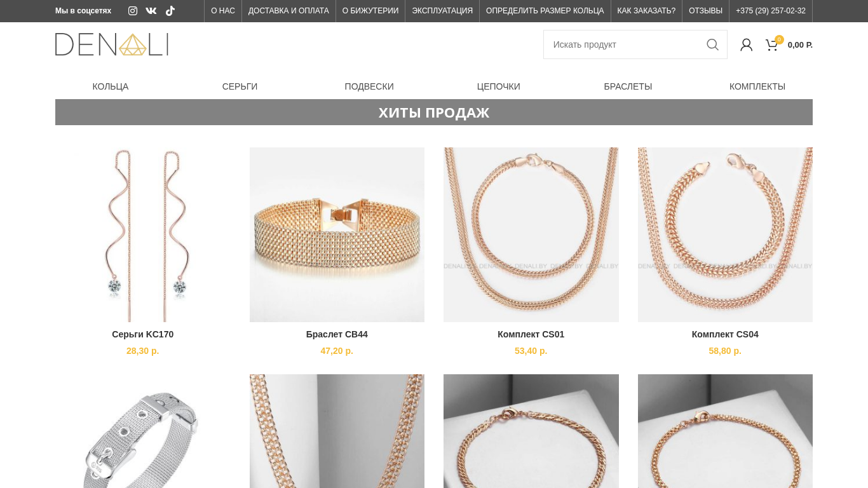Open the ДОСТАВКА И ОПЛАТА page
The image size is (868, 488).
coord(288,11)
